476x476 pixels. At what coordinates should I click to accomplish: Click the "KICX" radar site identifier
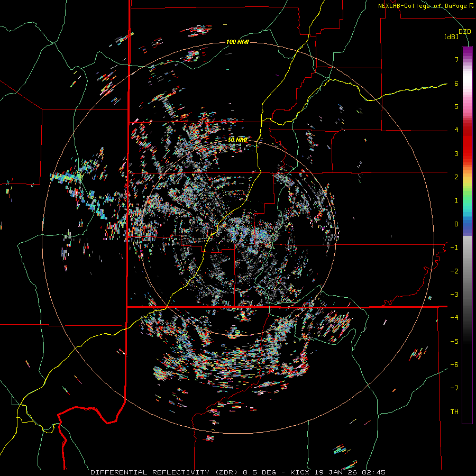pos(300,472)
